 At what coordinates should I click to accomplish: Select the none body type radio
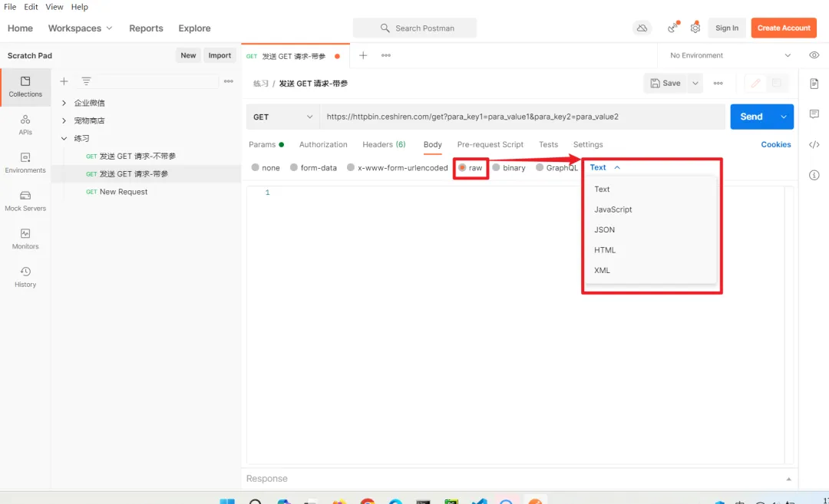(x=256, y=167)
